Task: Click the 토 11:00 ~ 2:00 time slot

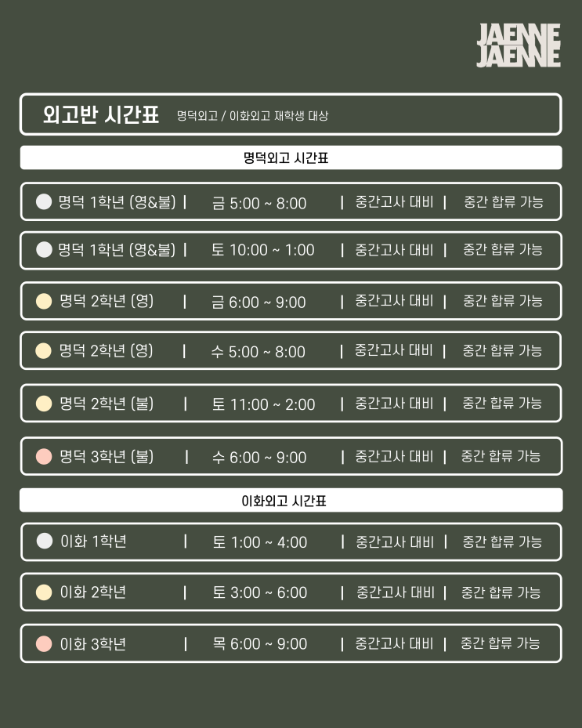Action: click(263, 404)
